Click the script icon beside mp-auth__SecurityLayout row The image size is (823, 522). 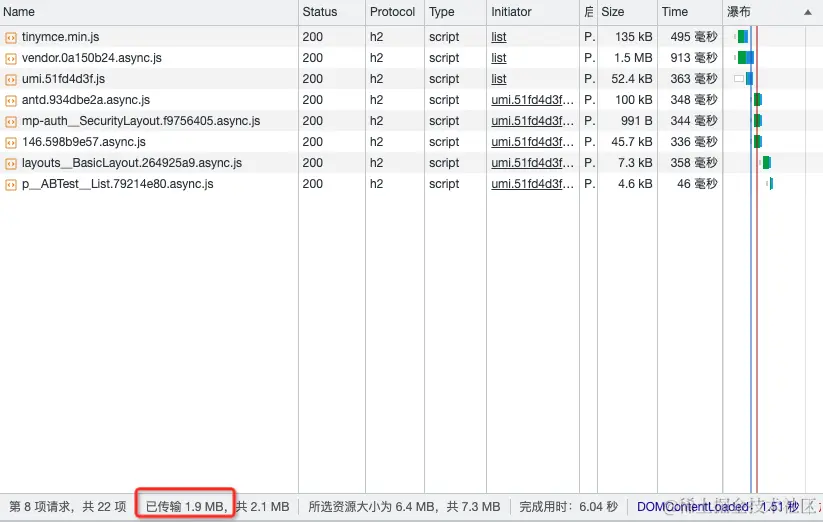coord(10,121)
